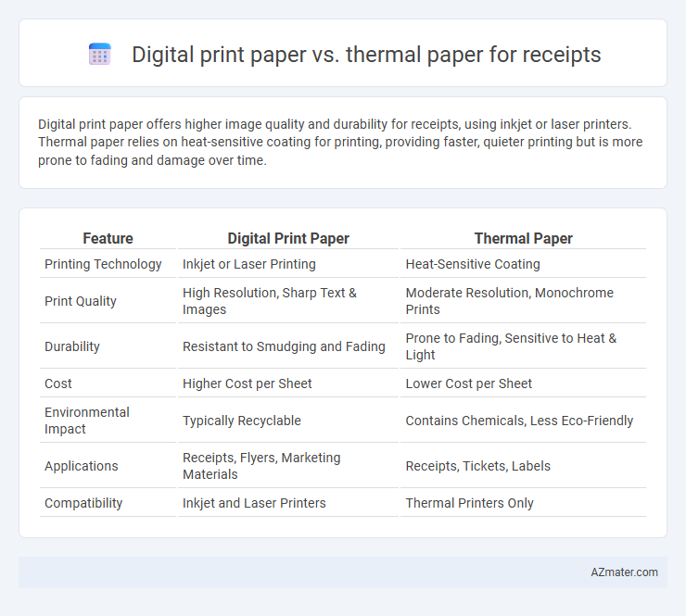Select the 'Thermal Paper' column header
The image size is (686, 616).
click(x=523, y=238)
